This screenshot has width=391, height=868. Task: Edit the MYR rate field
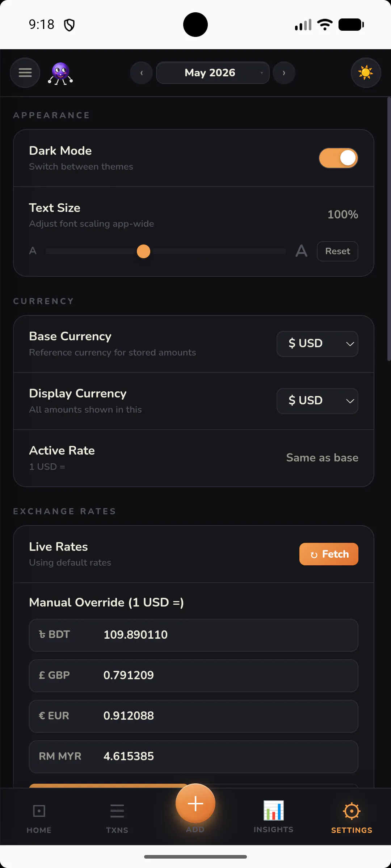pos(194,757)
